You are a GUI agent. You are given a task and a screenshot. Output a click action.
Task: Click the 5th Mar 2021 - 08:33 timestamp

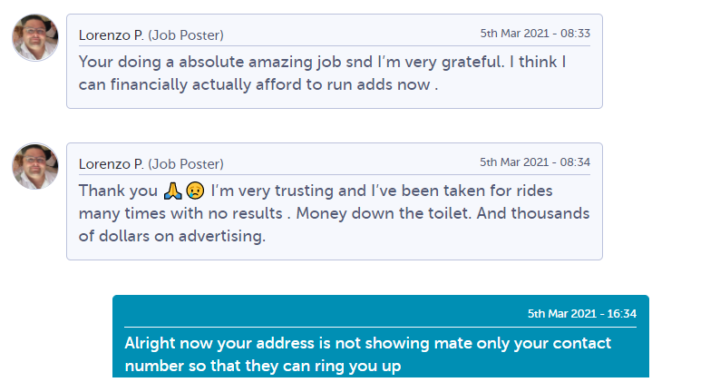(535, 34)
